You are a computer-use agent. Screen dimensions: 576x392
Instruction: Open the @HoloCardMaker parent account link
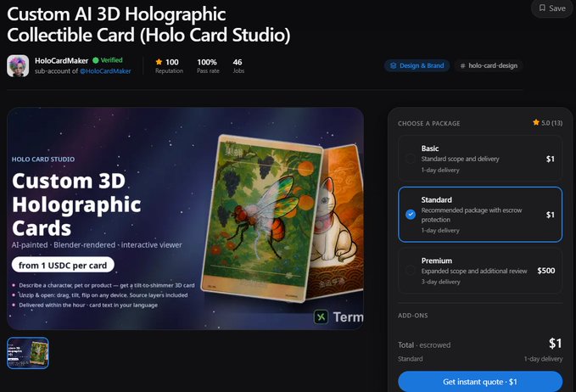coord(105,71)
